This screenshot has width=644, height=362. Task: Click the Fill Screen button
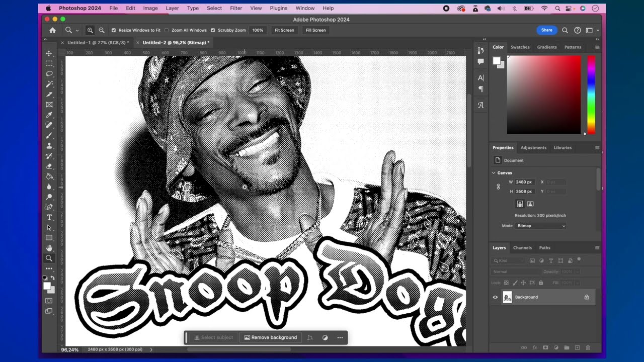point(316,30)
